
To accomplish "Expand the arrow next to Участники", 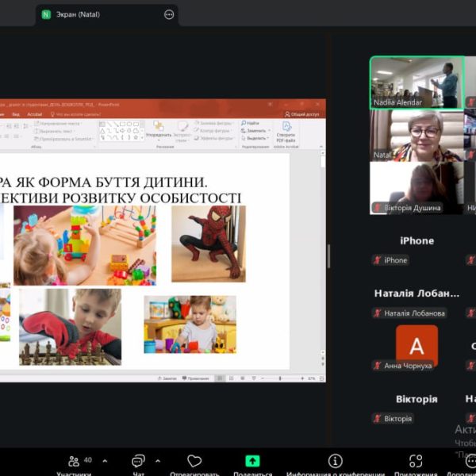I will pos(105,461).
